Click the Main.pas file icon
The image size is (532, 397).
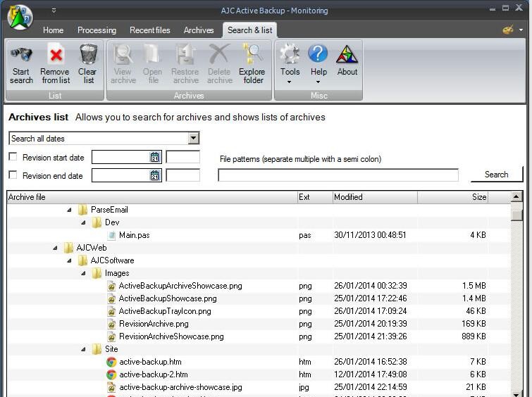(111, 235)
